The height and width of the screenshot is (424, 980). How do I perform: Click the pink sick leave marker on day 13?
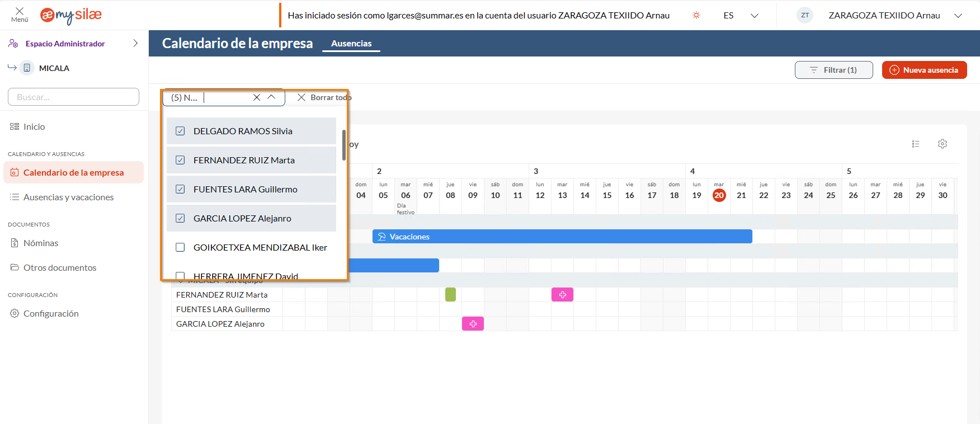click(x=562, y=295)
